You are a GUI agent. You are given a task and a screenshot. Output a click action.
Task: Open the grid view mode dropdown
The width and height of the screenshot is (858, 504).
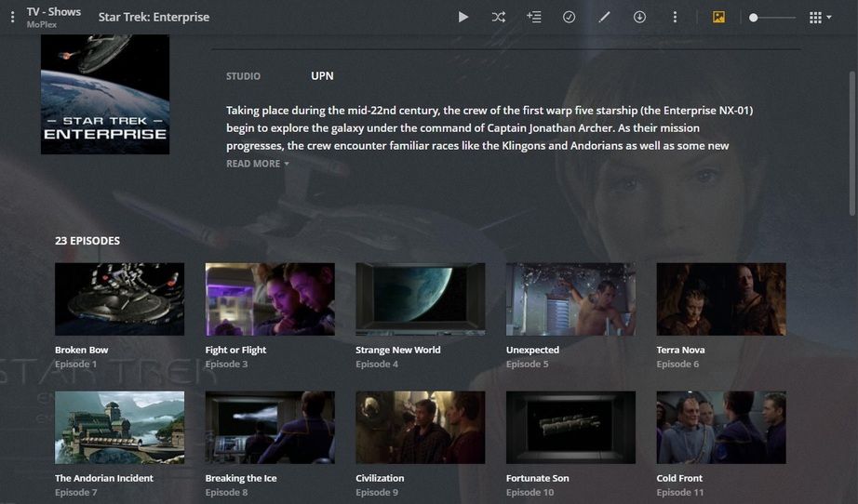tap(820, 18)
